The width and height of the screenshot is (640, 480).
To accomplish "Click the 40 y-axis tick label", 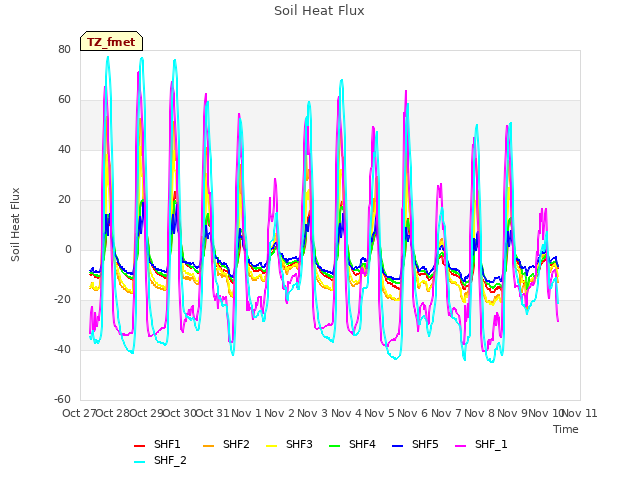I will point(64,150).
